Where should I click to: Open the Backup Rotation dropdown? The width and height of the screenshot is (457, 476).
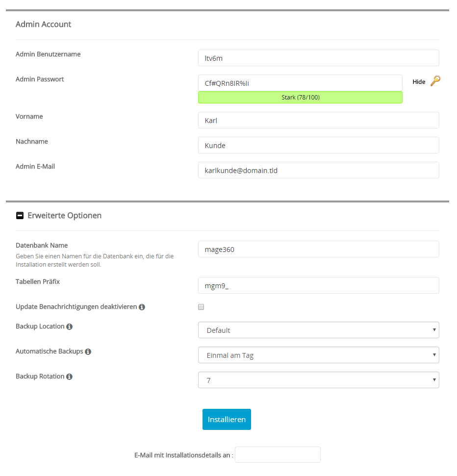(319, 380)
